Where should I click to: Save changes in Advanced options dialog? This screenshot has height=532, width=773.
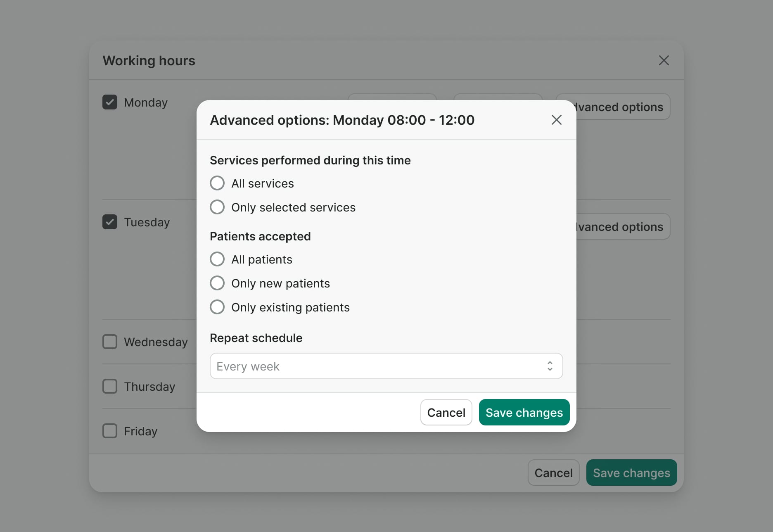pyautogui.click(x=524, y=412)
